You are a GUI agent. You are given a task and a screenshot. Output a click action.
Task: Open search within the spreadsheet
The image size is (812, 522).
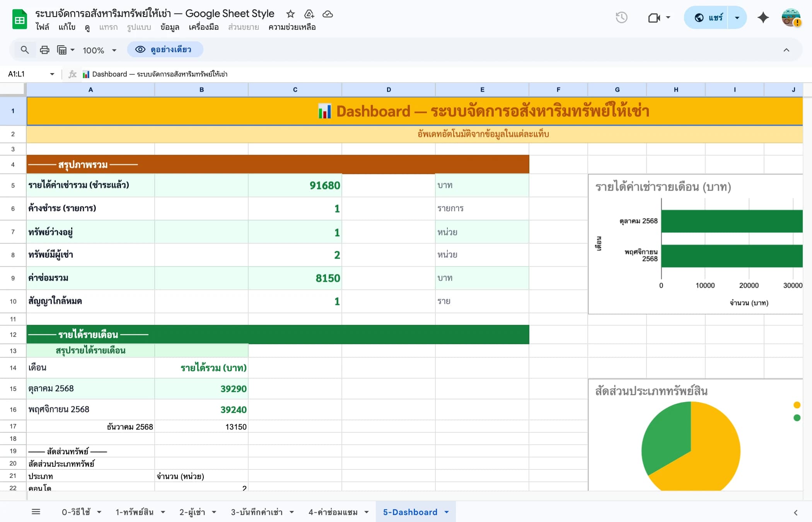(x=25, y=50)
